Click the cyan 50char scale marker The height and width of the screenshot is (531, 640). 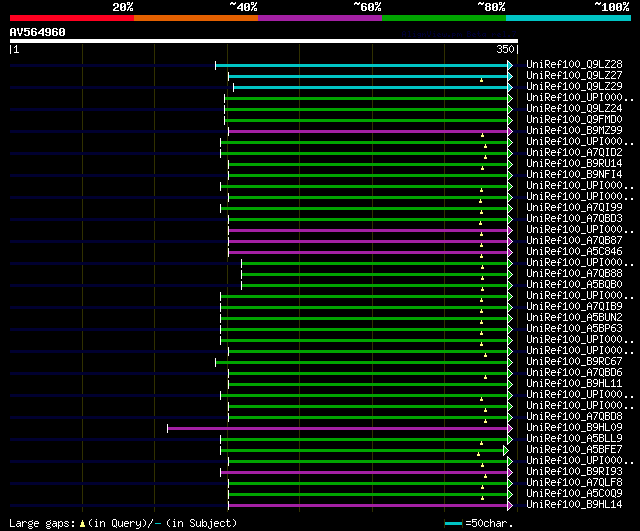(453, 524)
